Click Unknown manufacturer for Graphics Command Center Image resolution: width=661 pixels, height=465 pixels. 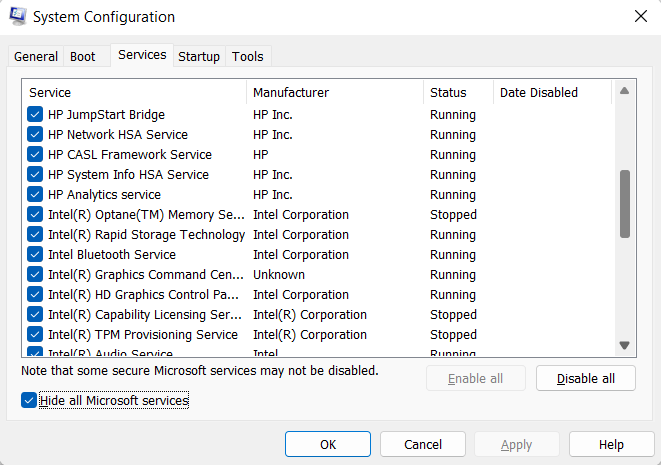click(279, 274)
